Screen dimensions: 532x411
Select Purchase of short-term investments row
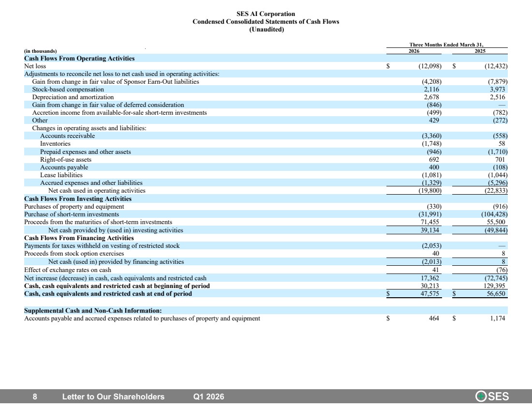click(266, 214)
